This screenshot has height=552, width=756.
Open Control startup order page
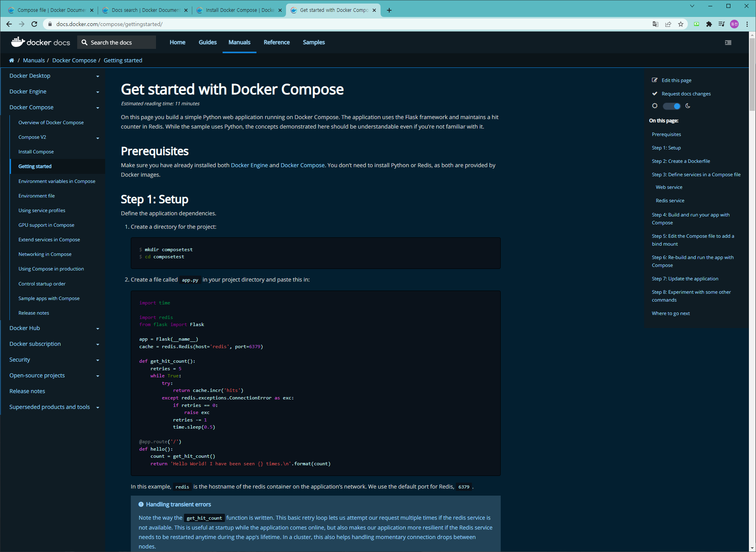[42, 284]
